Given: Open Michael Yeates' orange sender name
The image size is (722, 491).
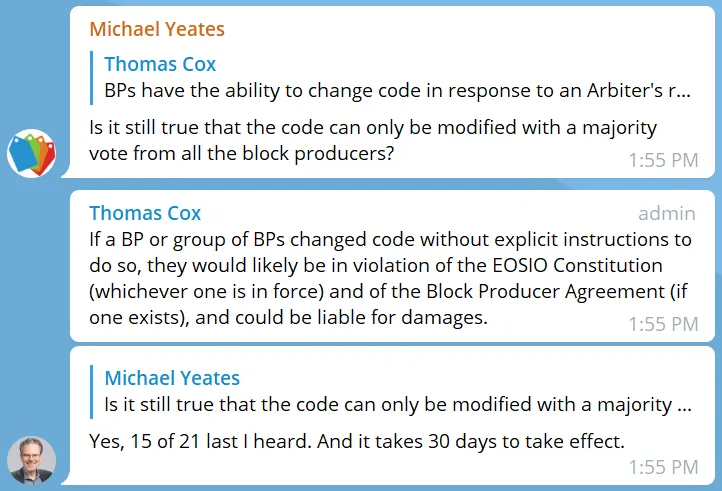Looking at the screenshot, I should [157, 29].
